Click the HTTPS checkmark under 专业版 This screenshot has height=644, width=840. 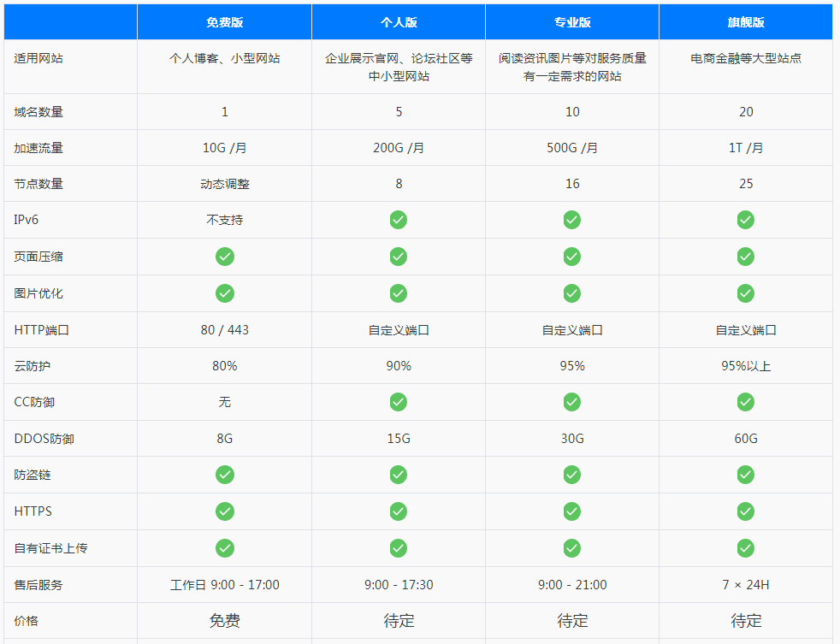[571, 511]
